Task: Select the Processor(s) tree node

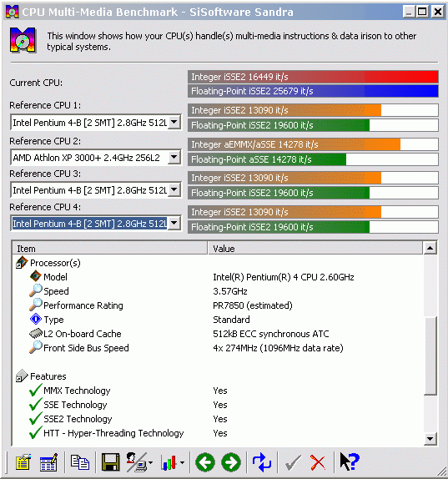Action: tap(55, 263)
